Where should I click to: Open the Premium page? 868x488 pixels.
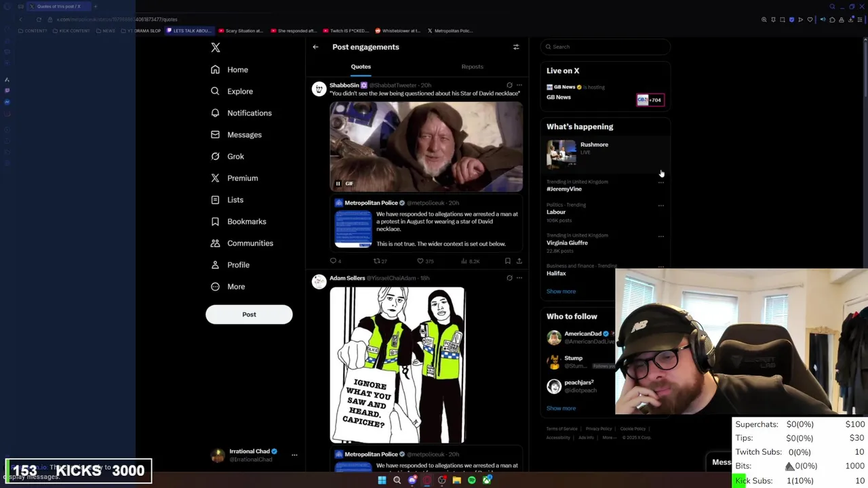(235, 178)
